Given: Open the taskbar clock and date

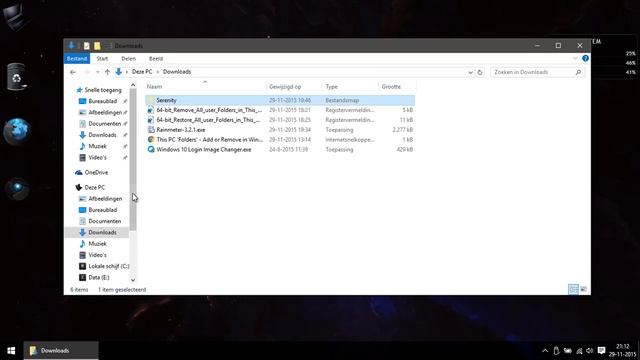Looking at the screenshot, I should point(622,351).
